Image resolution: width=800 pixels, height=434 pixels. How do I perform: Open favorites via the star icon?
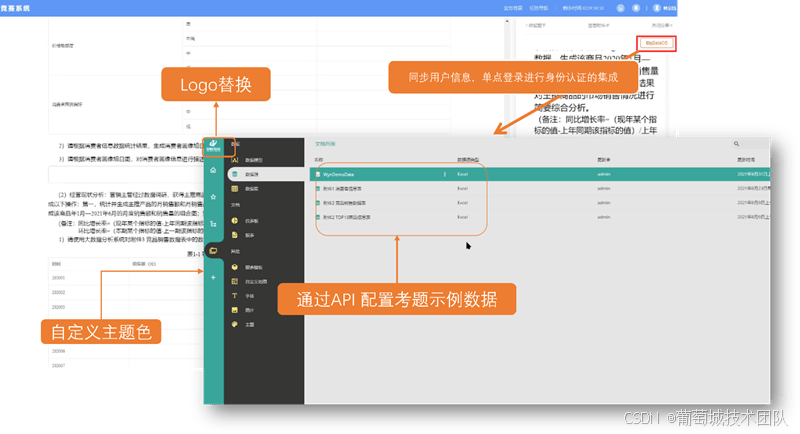212,197
